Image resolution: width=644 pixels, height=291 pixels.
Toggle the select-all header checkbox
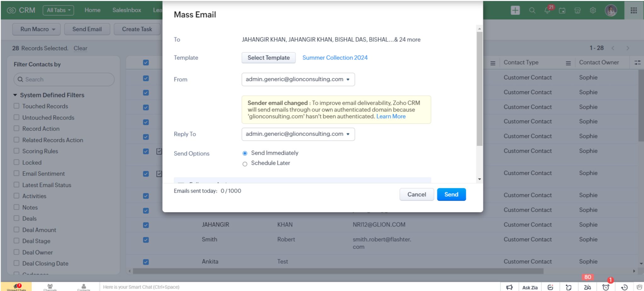(x=146, y=63)
